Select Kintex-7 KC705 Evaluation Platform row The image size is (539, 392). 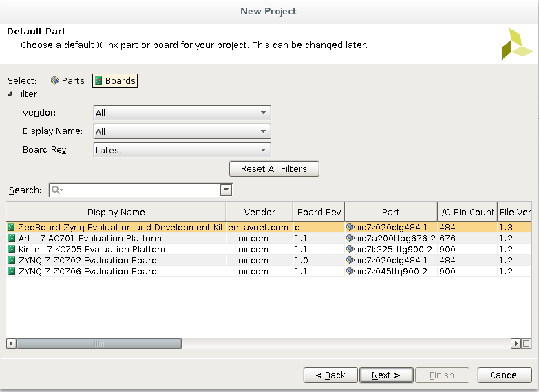(269, 249)
